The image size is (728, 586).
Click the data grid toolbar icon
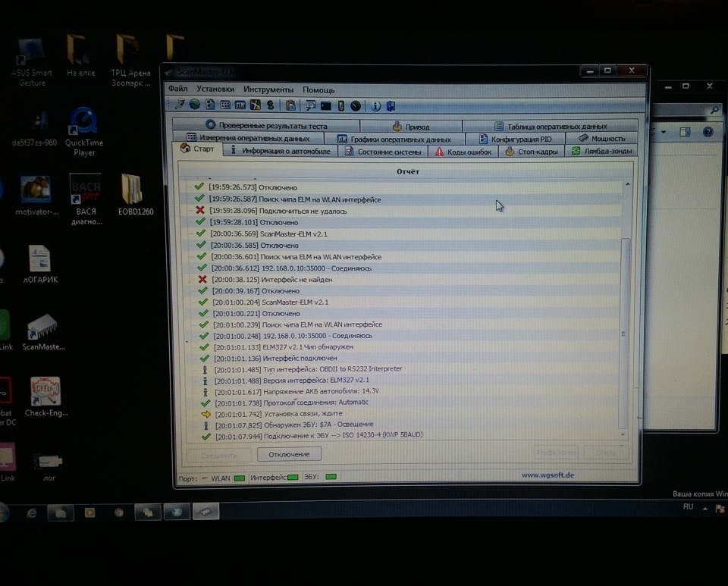coord(225,105)
